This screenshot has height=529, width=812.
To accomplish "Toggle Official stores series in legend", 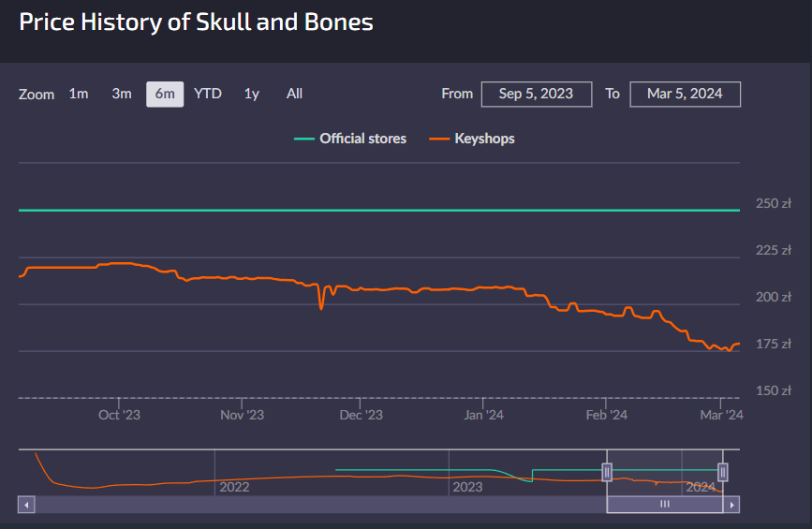I will tap(362, 139).
